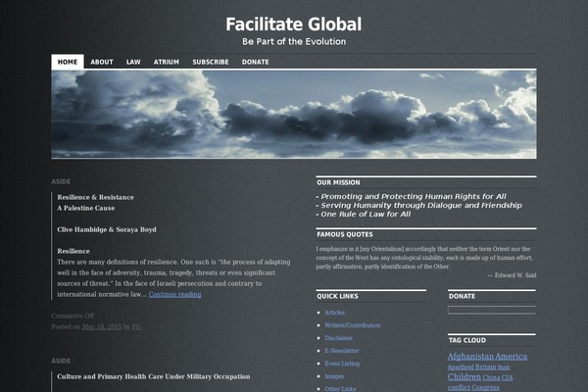
Task: Follow the Continue reading link
Action: (174, 294)
